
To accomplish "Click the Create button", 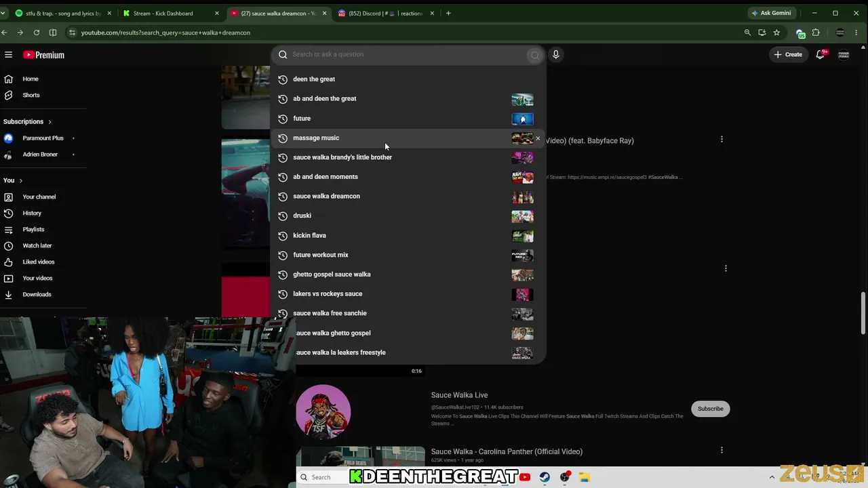I will pyautogui.click(x=788, y=54).
